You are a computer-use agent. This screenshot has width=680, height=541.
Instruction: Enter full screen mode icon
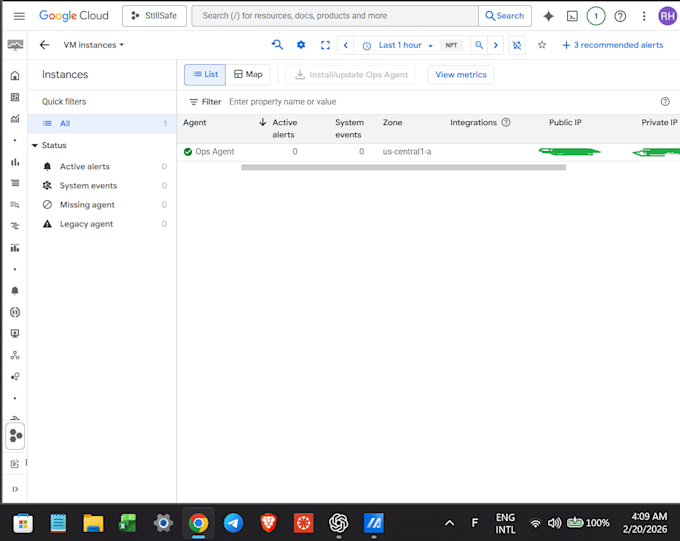(x=325, y=45)
